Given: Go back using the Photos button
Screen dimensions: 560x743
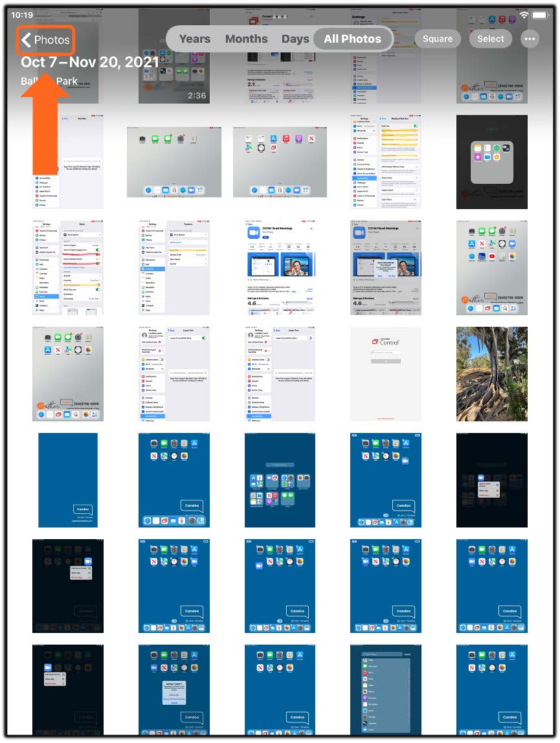Looking at the screenshot, I should tap(46, 40).
